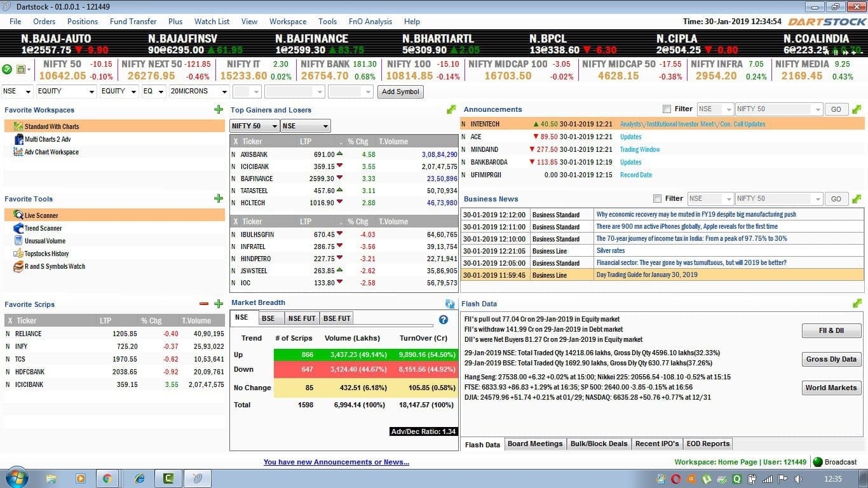Open the second EQUITY dropdown in symbol bar
Image resolution: width=868 pixels, height=488 pixels.
pyautogui.click(x=119, y=91)
